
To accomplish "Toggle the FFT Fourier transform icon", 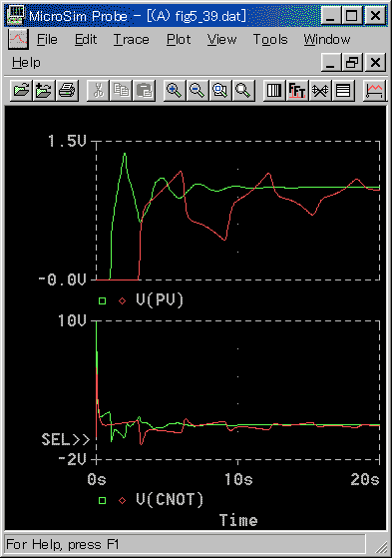I will click(x=297, y=91).
